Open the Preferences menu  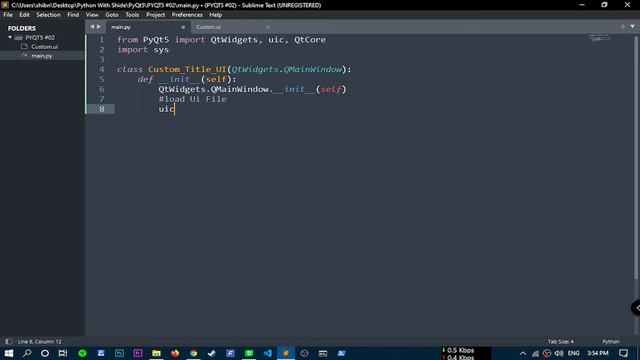[x=187, y=15]
